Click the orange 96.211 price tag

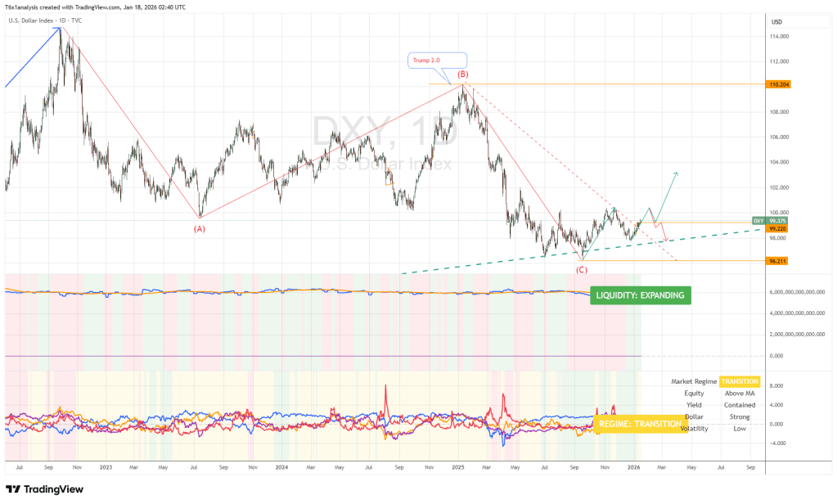point(778,261)
